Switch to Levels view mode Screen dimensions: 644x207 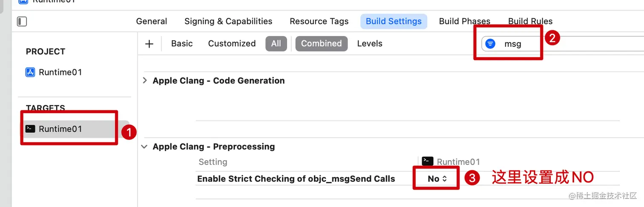(370, 44)
